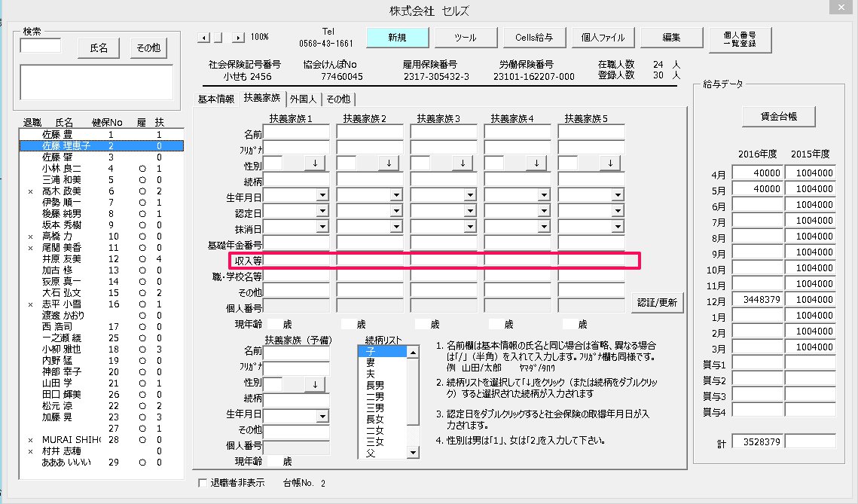This screenshot has width=858, height=504.
Task: Click the down-arrow button in 扶養家族5 性別 row
Action: coord(611,163)
